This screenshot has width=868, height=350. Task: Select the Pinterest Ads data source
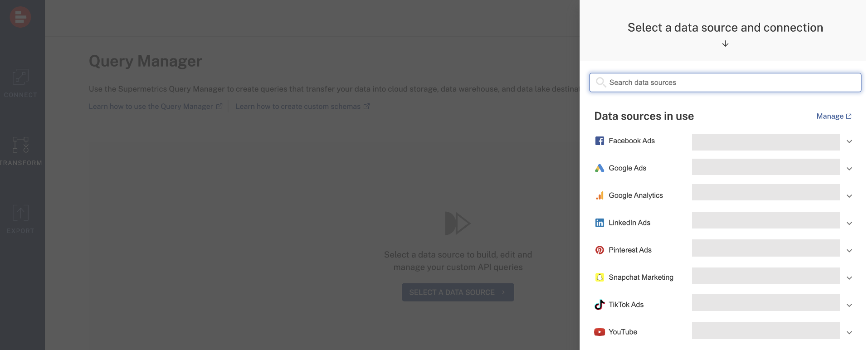point(629,250)
